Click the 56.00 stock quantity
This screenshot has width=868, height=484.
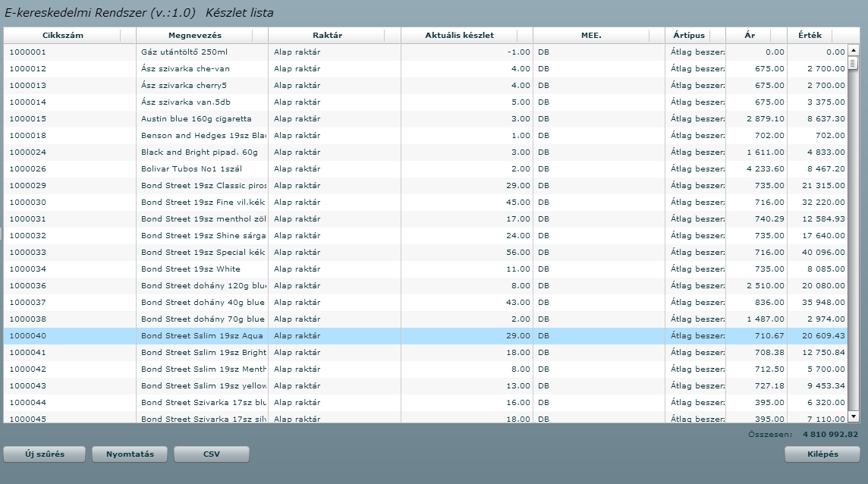(518, 252)
